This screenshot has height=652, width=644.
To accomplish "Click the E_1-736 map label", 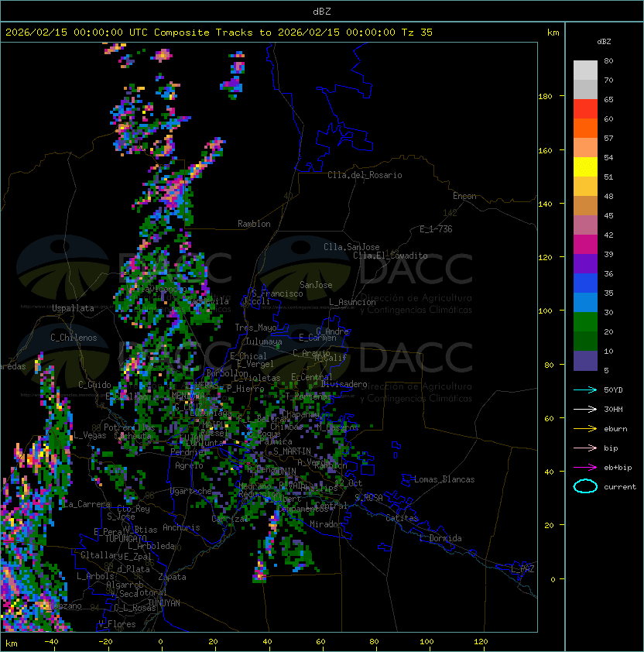I will click(x=436, y=229).
